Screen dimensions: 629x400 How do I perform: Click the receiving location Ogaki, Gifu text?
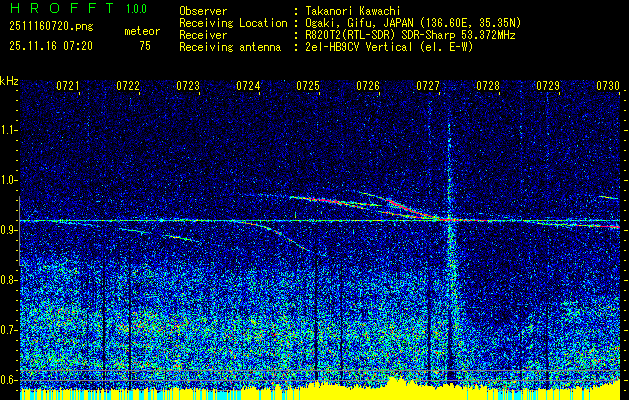point(412,23)
